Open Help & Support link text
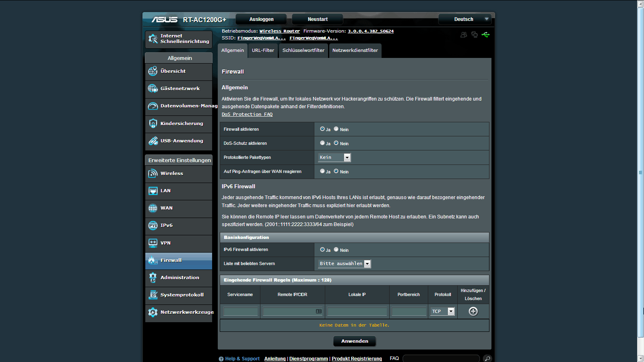644x362 pixels. pyautogui.click(x=242, y=359)
